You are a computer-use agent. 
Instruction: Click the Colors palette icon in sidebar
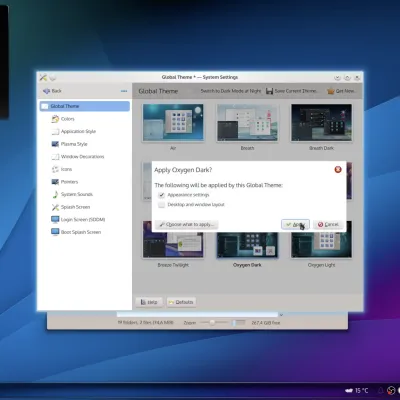(55, 119)
